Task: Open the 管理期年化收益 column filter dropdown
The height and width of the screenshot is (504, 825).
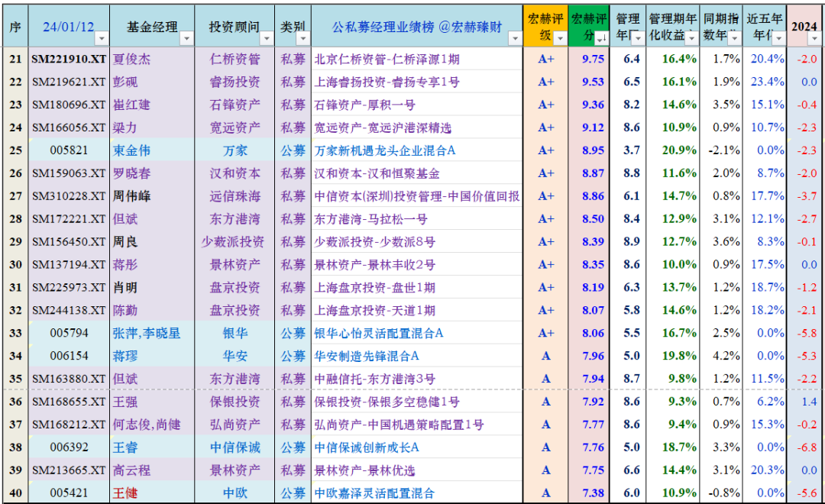Action: (691, 38)
